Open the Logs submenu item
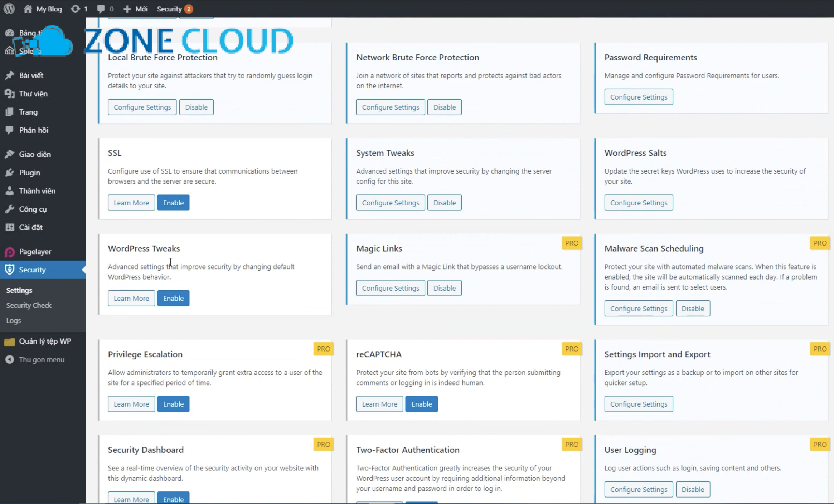This screenshot has width=834, height=504. (14, 320)
